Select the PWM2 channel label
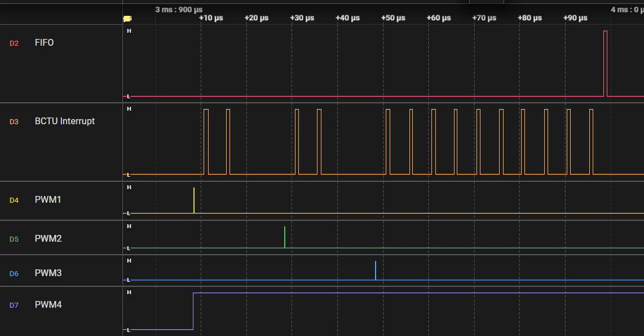This screenshot has height=336, width=644. pyautogui.click(x=48, y=238)
